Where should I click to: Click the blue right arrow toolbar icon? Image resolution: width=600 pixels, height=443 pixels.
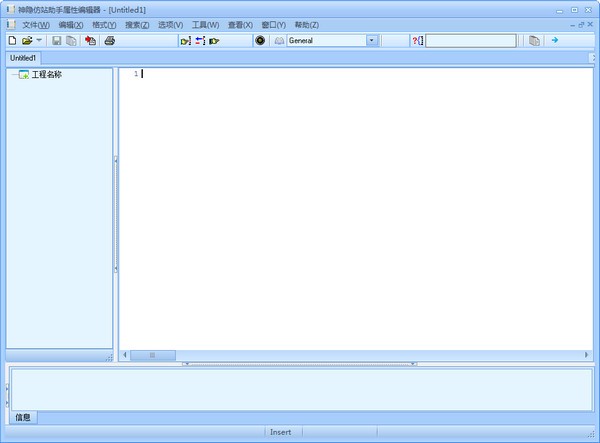tap(555, 41)
